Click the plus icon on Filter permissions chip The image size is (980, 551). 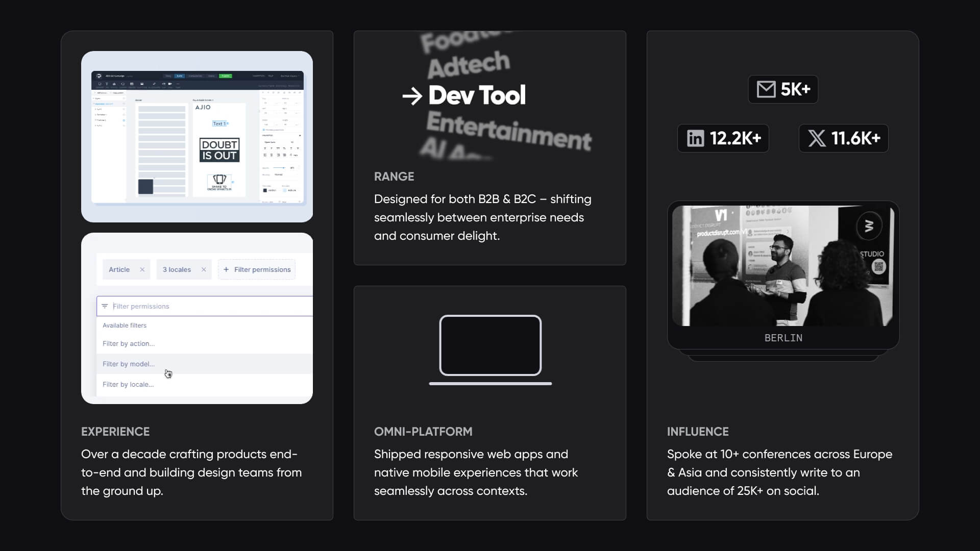click(226, 269)
